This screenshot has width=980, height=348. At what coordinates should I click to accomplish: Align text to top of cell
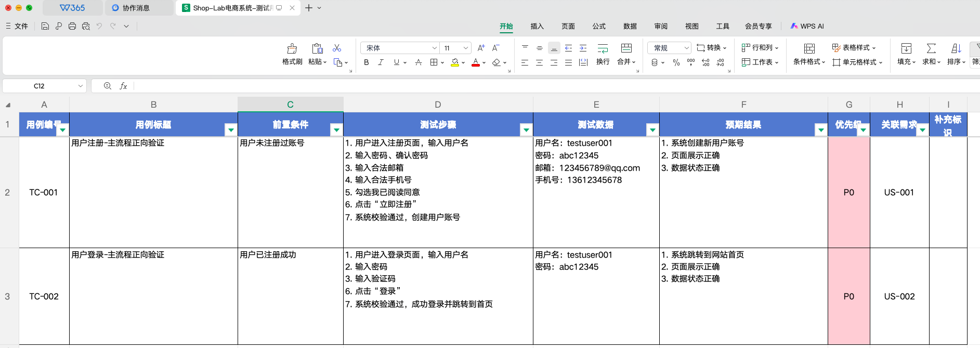point(525,48)
